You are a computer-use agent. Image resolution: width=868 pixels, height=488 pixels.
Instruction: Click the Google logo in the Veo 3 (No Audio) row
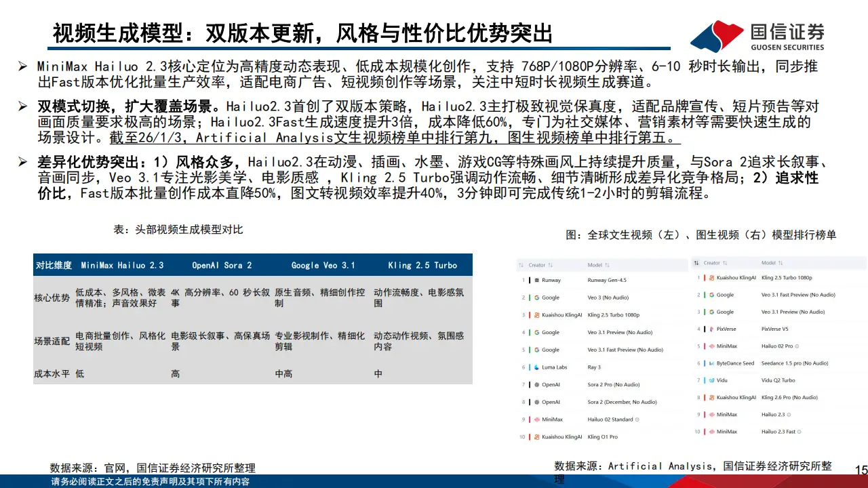point(536,298)
